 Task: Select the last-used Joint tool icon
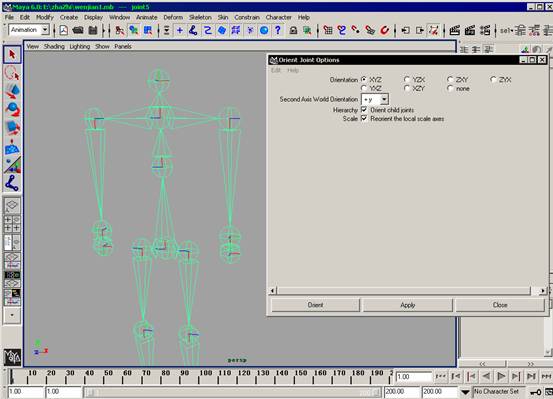[12, 183]
